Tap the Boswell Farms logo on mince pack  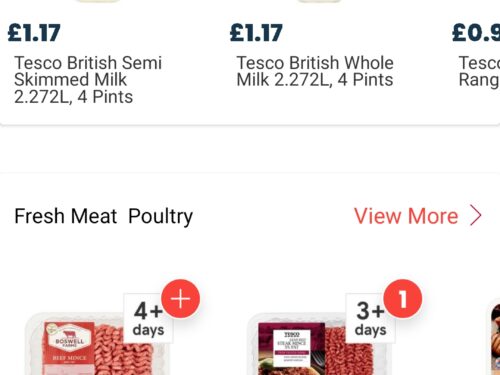pyautogui.click(x=69, y=336)
